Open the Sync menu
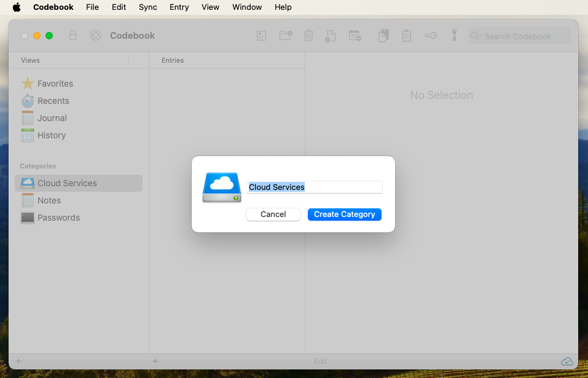The image size is (588, 378). [147, 7]
